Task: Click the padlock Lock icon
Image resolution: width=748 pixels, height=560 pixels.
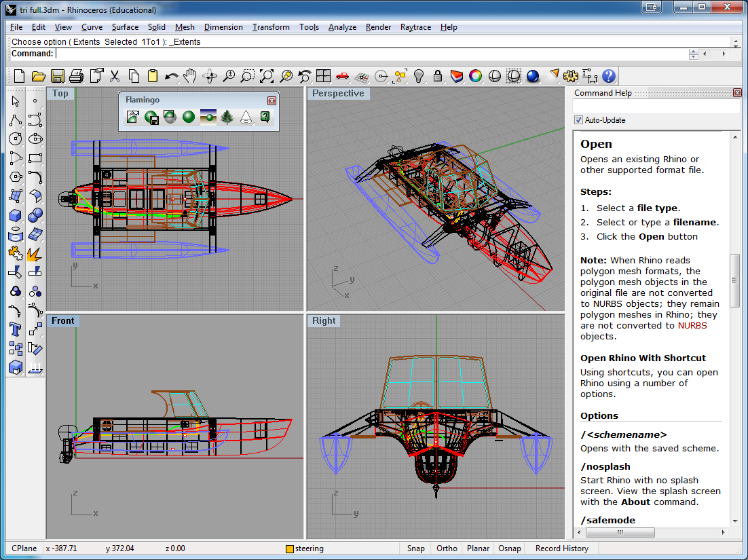Action: point(438,76)
